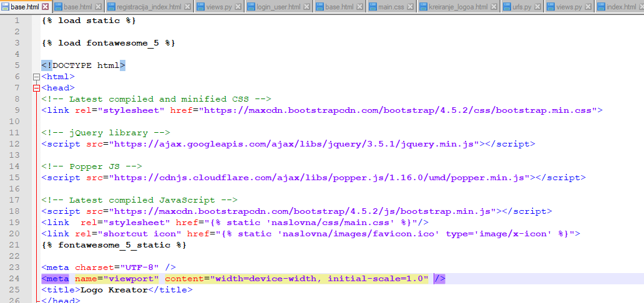Click the disk icon on the login_user.html tab
644x303 pixels.
(x=251, y=7)
